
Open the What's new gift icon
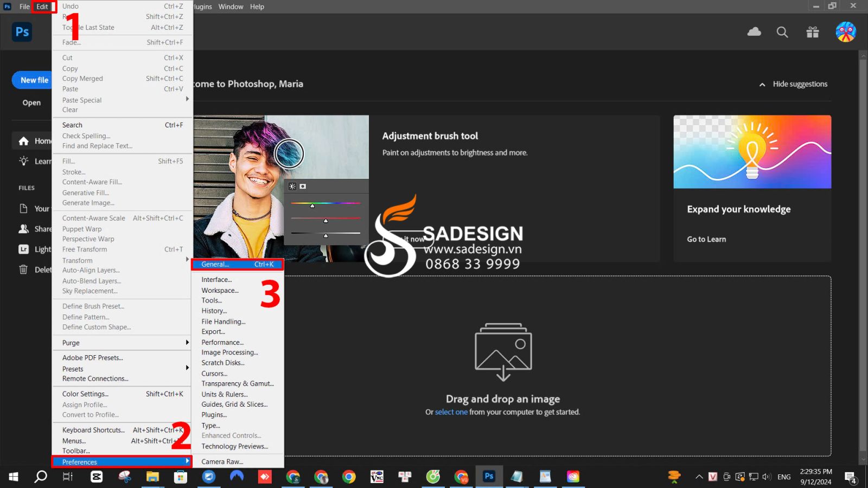point(812,32)
